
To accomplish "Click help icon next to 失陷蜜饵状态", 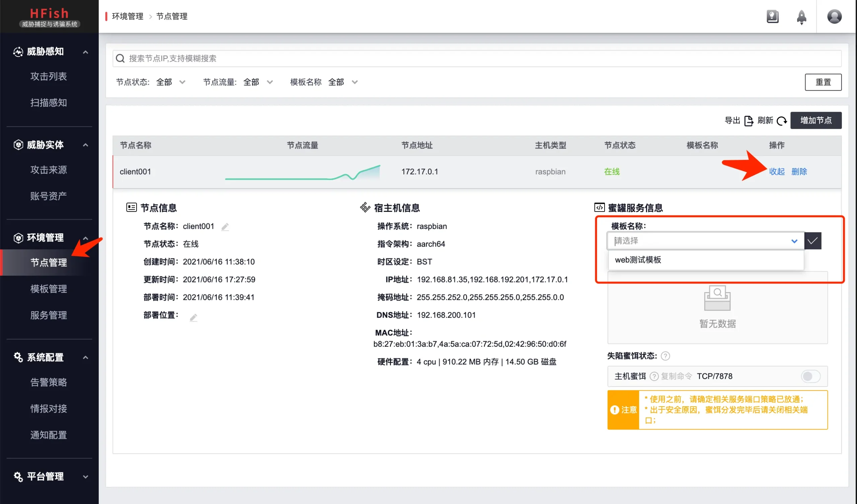I will click(x=665, y=356).
